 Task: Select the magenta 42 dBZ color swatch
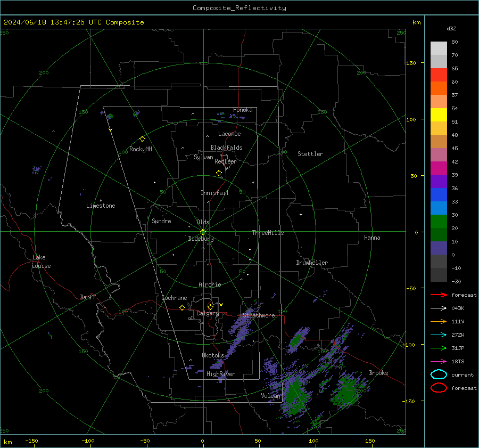439,168
